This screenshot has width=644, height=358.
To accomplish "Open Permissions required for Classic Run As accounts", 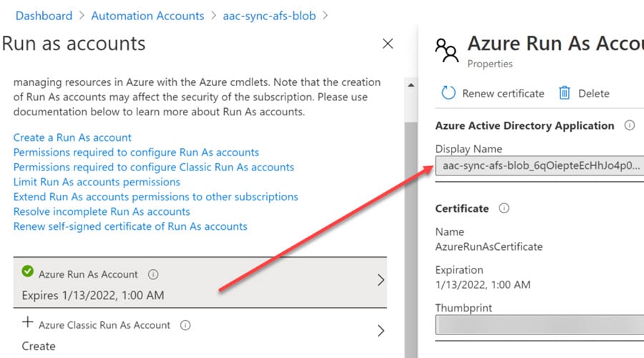I will click(x=154, y=167).
